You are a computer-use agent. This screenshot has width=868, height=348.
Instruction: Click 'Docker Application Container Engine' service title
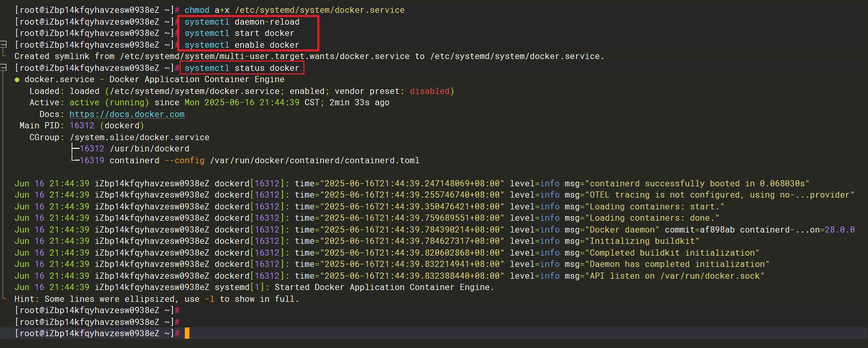point(197,79)
